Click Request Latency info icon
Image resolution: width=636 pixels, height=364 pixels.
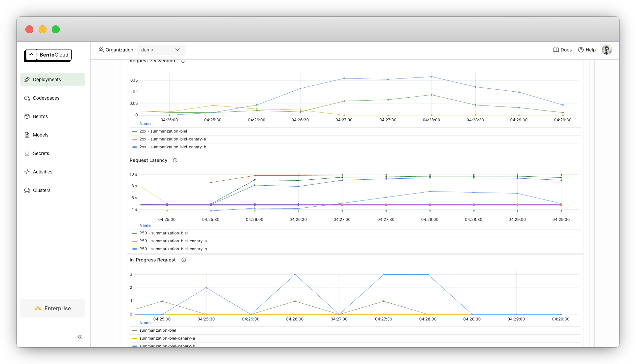[175, 160]
